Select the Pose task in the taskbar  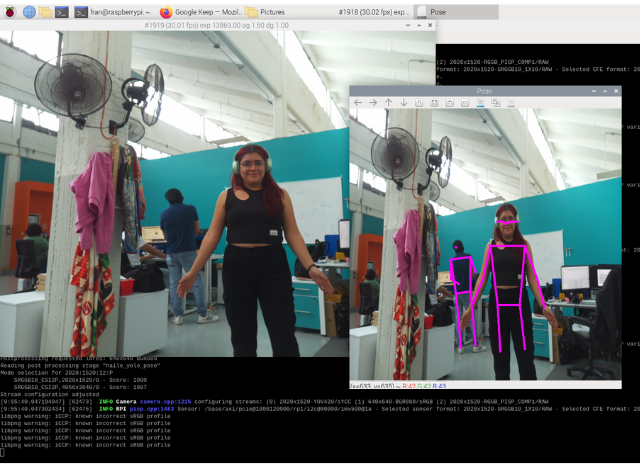pyautogui.click(x=456, y=12)
